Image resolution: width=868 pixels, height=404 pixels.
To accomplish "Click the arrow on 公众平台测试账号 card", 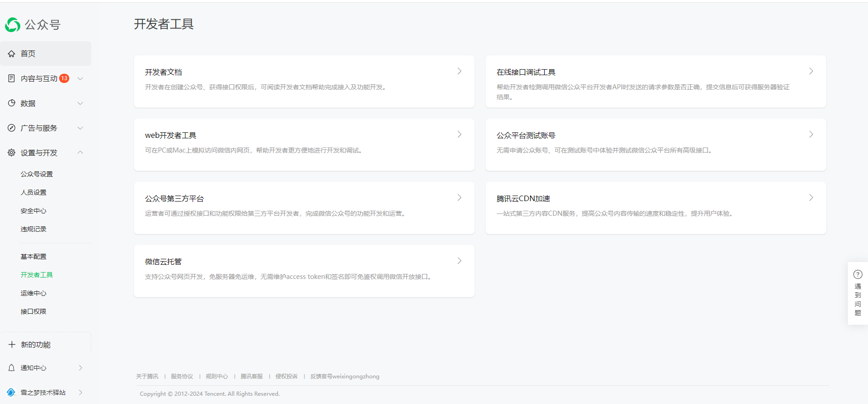I will click(x=811, y=134).
